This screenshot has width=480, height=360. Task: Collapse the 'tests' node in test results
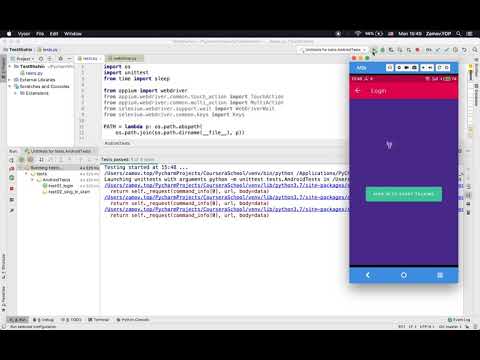tap(26, 174)
